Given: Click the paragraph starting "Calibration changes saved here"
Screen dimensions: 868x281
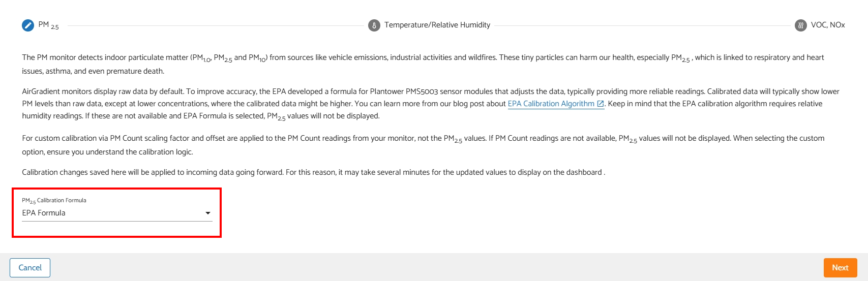Looking at the screenshot, I should click(313, 172).
